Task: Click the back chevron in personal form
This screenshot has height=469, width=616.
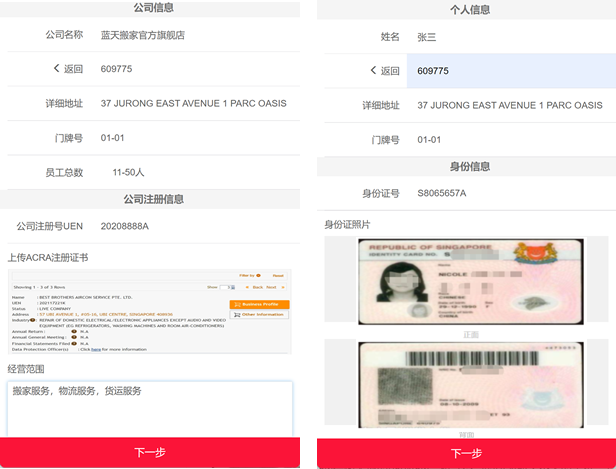Action: coord(374,71)
